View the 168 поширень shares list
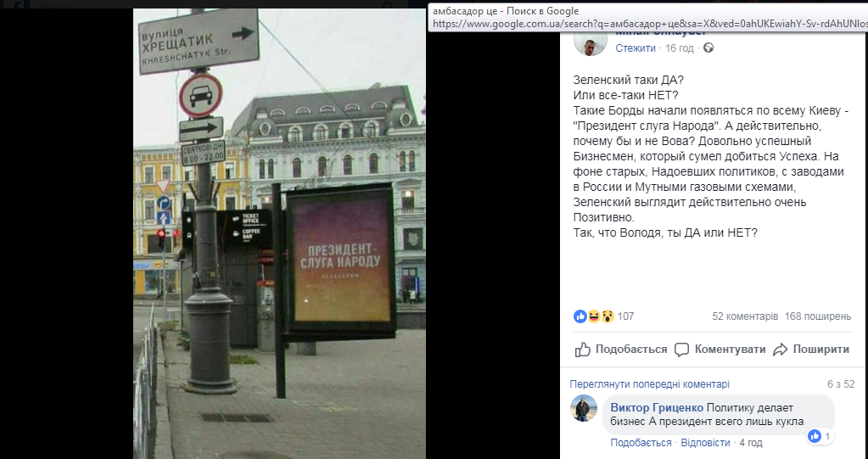The width and height of the screenshot is (868, 459). 818,316
